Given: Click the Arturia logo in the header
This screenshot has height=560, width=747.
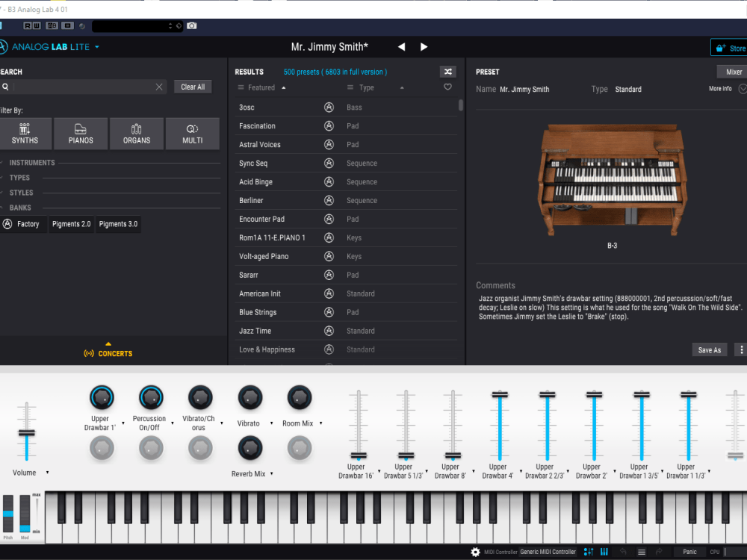Looking at the screenshot, I should point(2,46).
